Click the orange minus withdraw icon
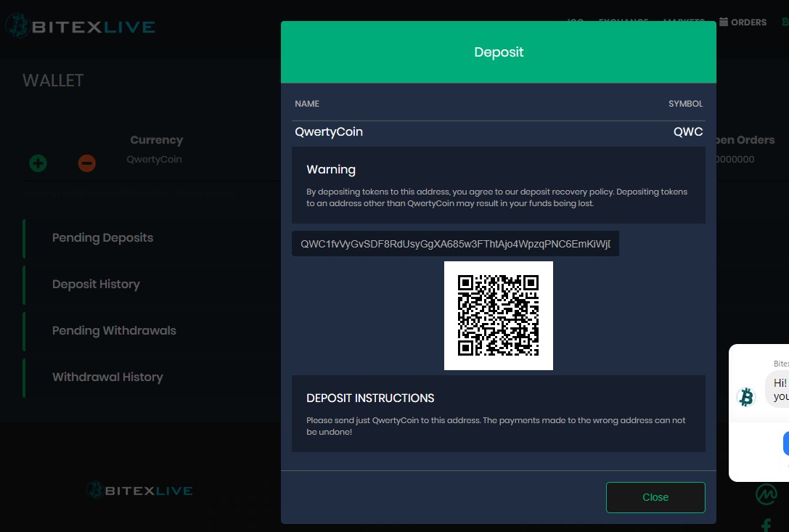The width and height of the screenshot is (789, 532). click(86, 163)
